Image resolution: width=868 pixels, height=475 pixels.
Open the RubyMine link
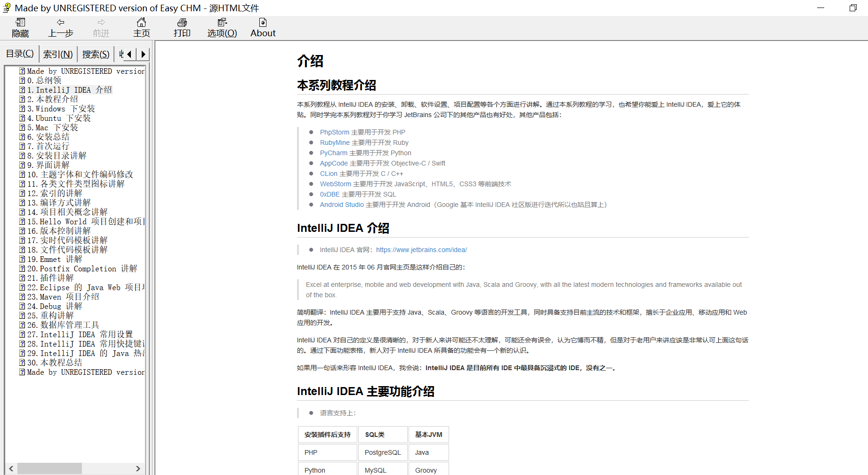(335, 142)
